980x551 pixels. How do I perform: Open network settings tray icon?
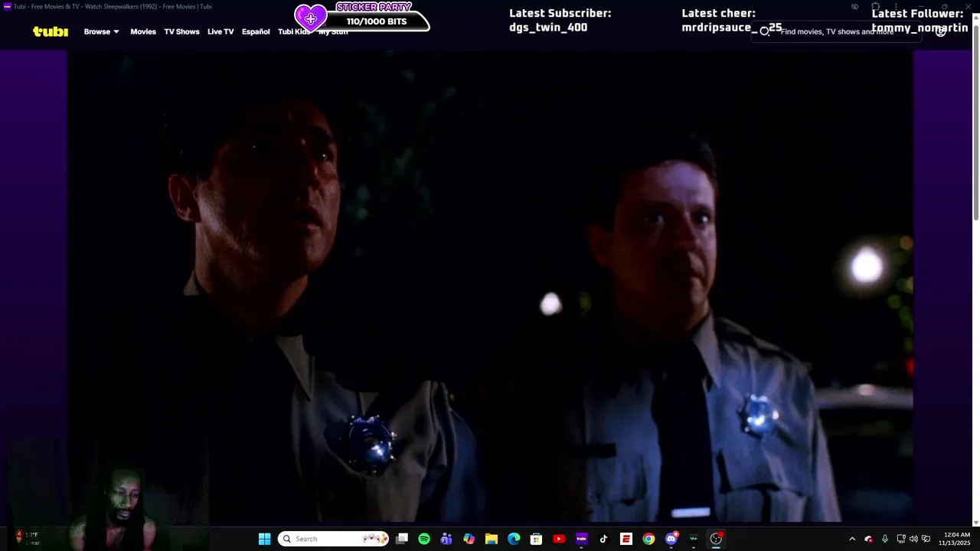coord(901,539)
